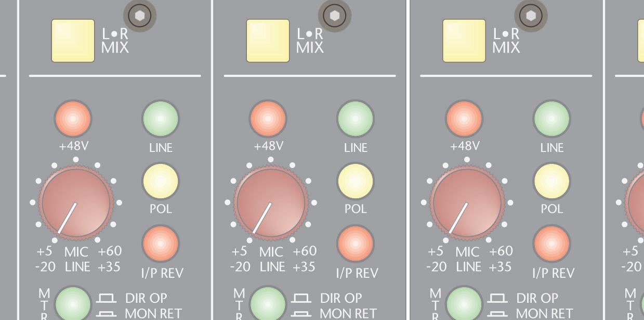
Task: Click the first channel's L•R MIX button
Action: (x=73, y=41)
